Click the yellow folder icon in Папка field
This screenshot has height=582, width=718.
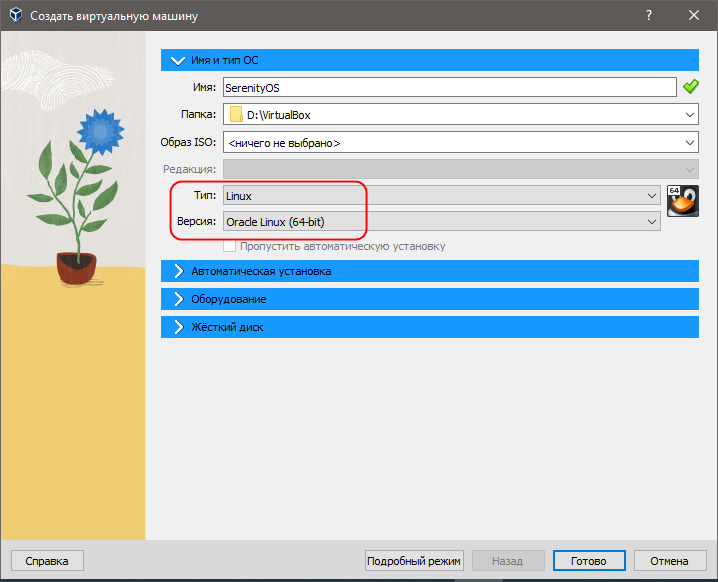point(236,114)
